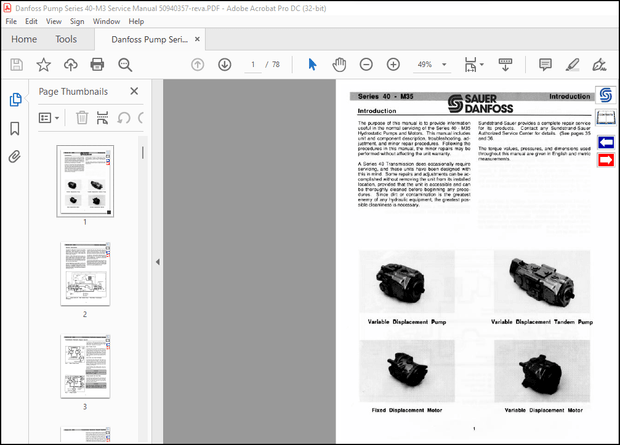Select the arrow Selection tool
The image size is (620, 445).
coord(312,64)
